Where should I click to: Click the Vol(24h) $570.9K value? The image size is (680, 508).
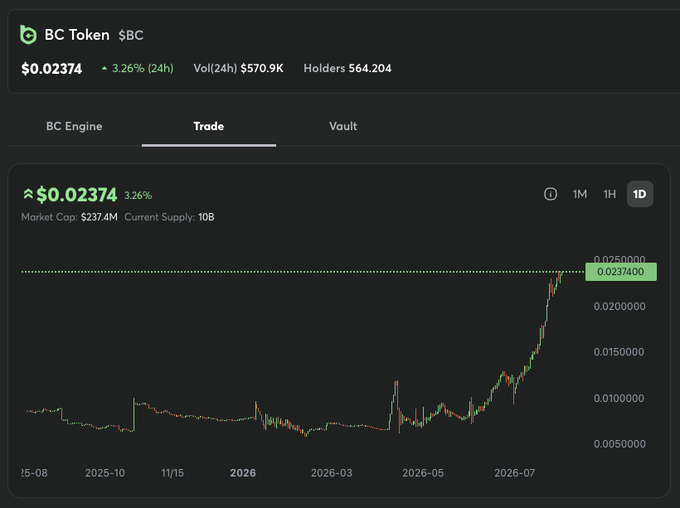[262, 69]
